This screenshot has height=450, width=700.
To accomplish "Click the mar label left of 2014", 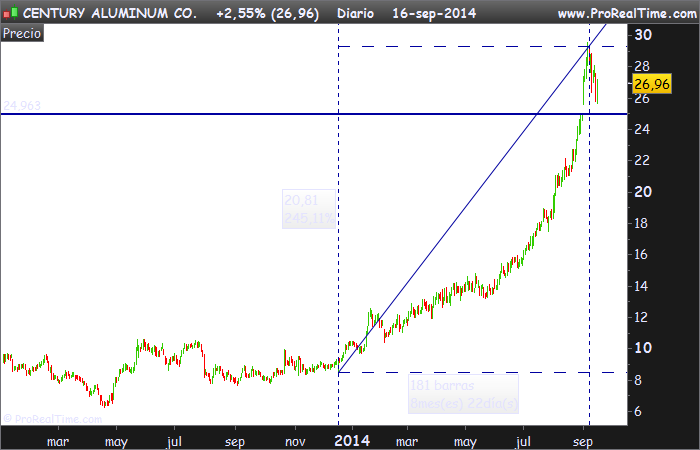I will point(58,442).
